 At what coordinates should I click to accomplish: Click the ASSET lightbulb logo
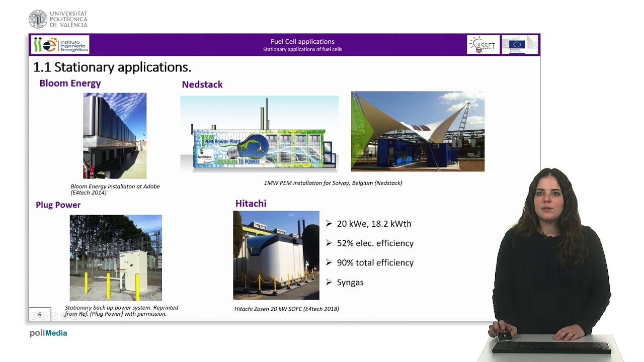[483, 45]
